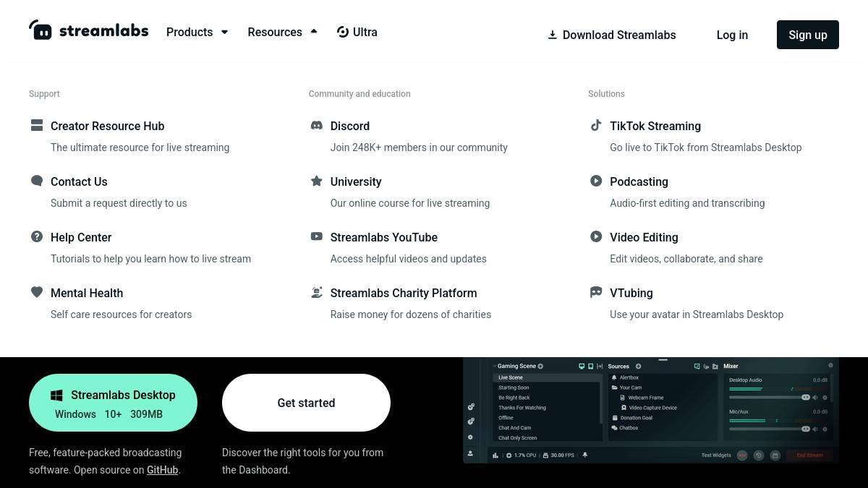Screen dimensions: 868x488
Task: Click the download arrow icon
Action: click(552, 35)
